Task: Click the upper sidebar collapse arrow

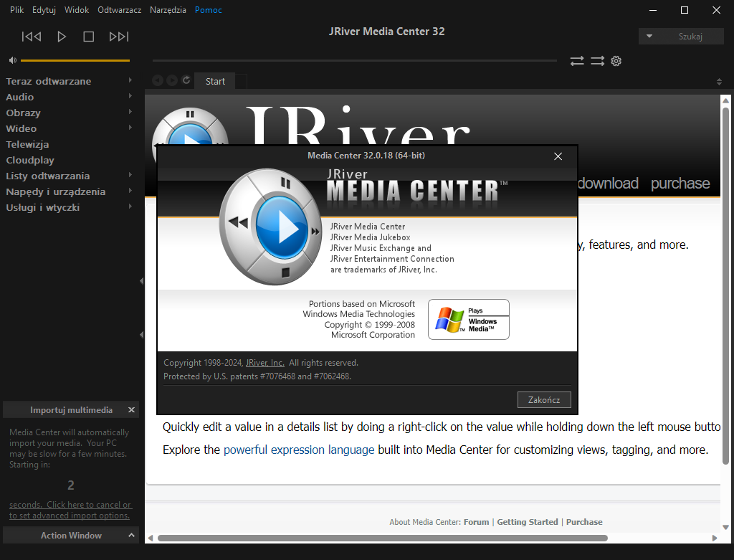Action: coord(141,281)
